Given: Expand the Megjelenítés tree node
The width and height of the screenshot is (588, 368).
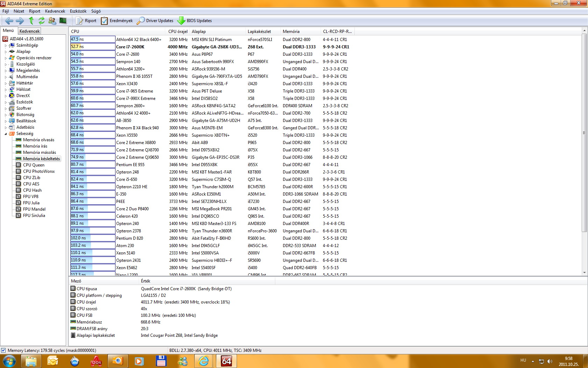Looking at the screenshot, I should click(6, 71).
